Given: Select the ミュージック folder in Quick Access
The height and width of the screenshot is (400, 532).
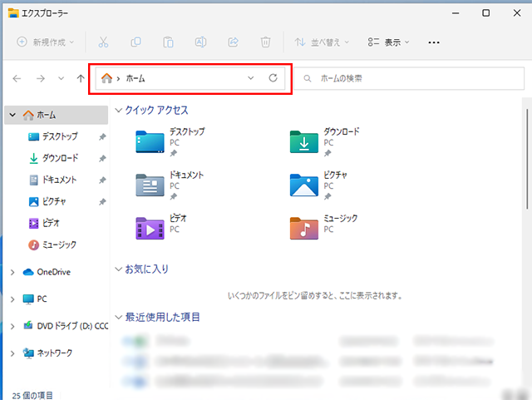Looking at the screenshot, I should 323,228.
